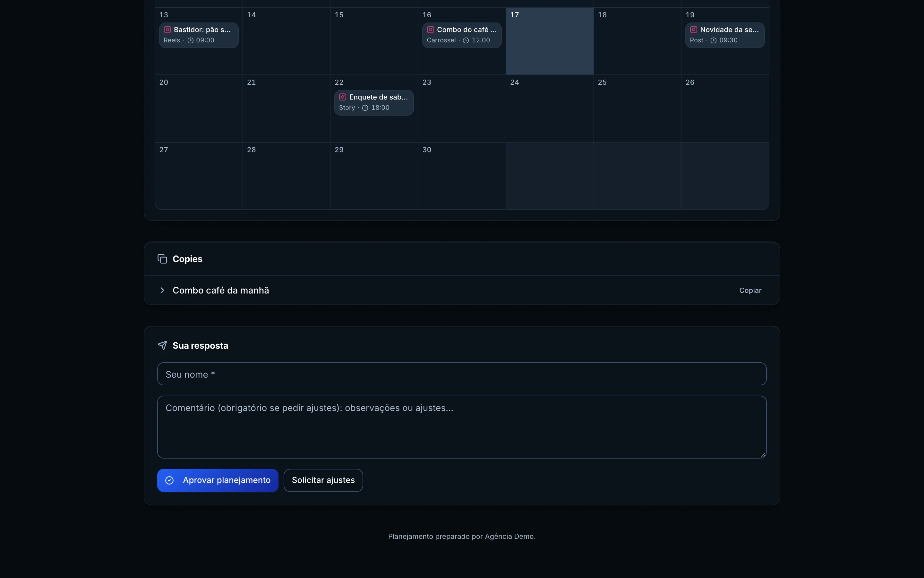924x578 pixels.
Task: Click Instagram icon on Combo do café card
Action: tap(430, 30)
